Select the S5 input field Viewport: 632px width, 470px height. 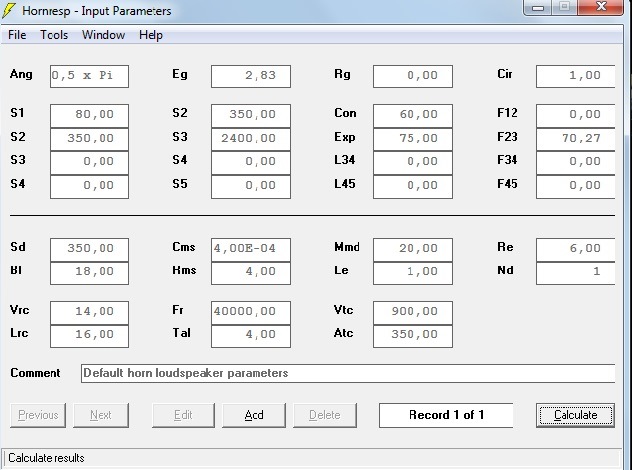(251, 187)
